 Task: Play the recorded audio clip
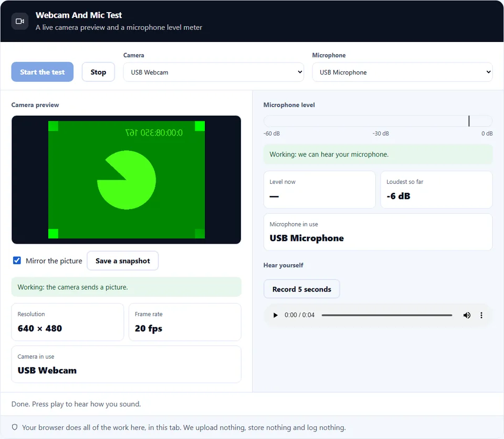(x=275, y=315)
